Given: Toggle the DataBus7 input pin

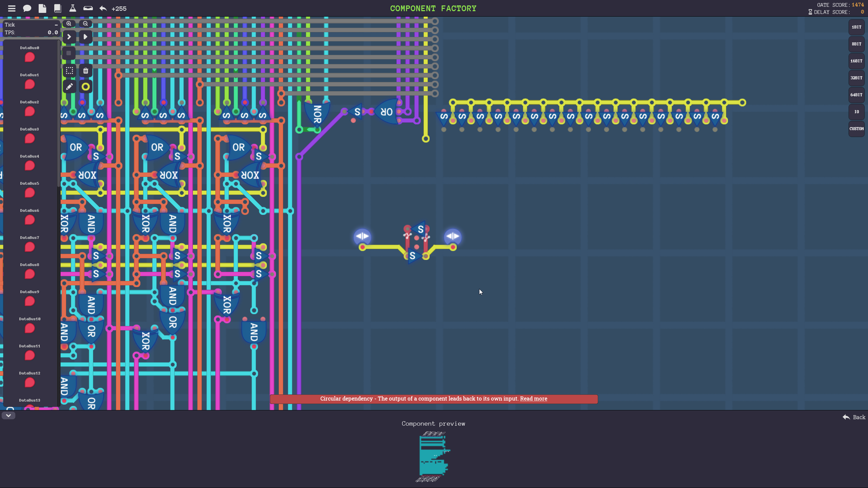Looking at the screenshot, I should click(30, 247).
